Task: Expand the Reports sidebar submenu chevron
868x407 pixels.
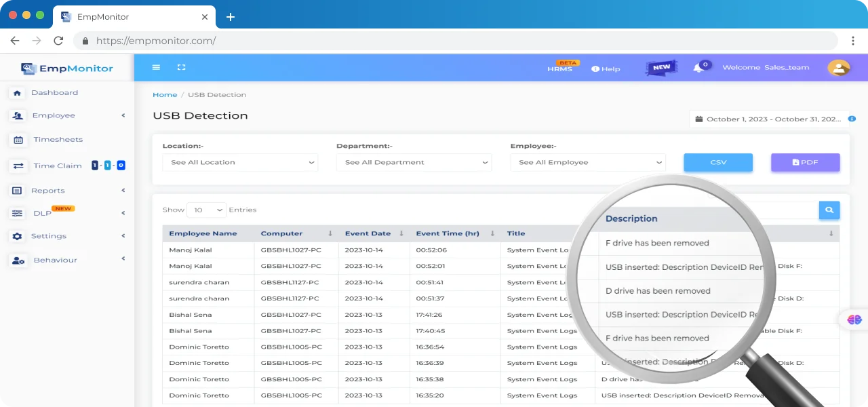Action: 123,191
